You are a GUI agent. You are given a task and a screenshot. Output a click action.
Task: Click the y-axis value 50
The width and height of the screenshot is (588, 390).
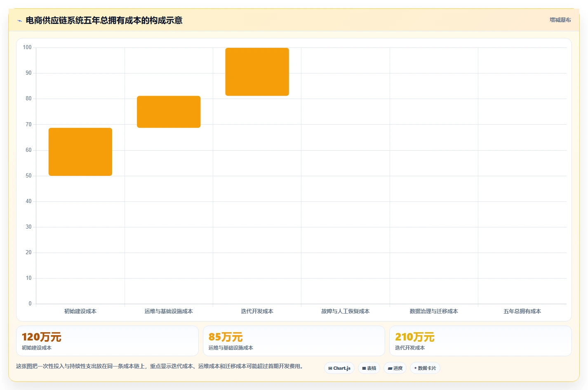coord(28,176)
